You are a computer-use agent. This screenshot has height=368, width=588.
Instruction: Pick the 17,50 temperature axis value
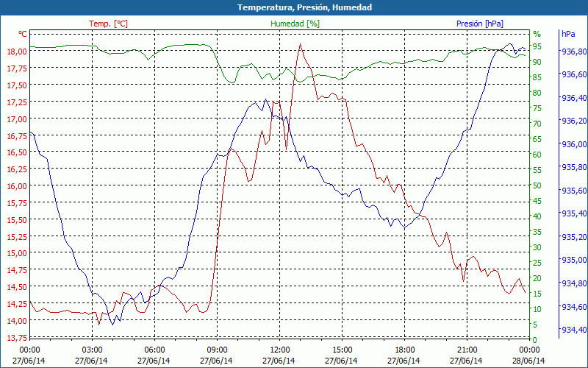(x=17, y=85)
